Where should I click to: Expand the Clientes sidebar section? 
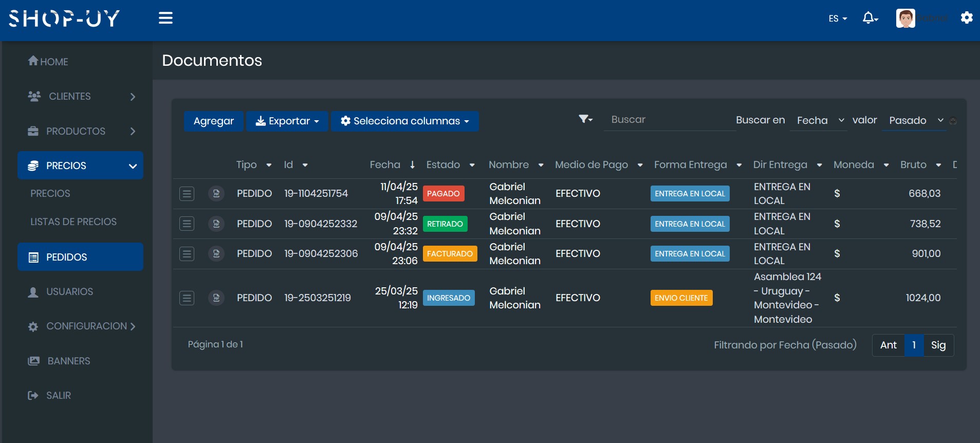[x=80, y=97]
